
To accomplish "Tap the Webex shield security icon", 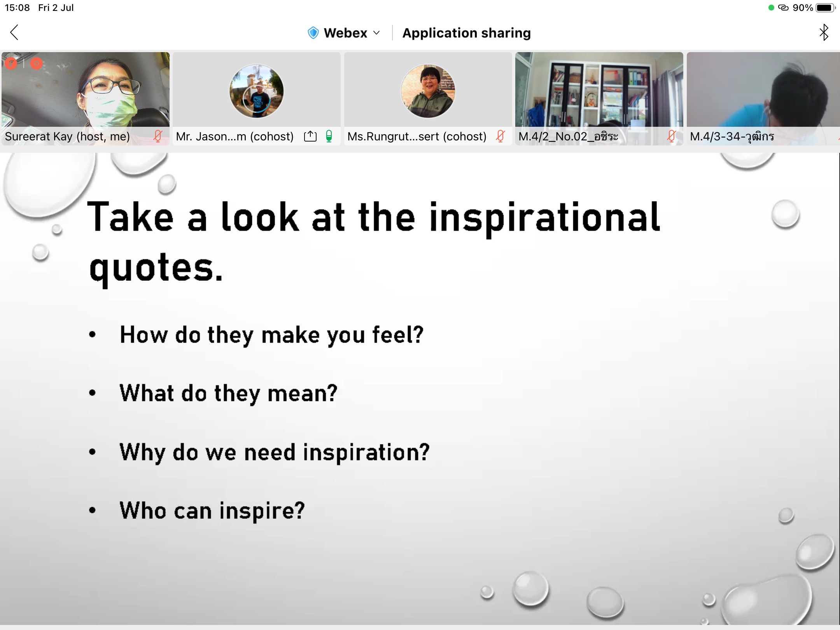I will [313, 33].
